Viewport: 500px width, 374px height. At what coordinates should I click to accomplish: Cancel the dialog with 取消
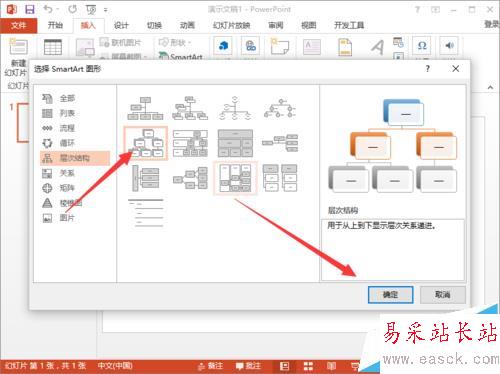point(443,295)
